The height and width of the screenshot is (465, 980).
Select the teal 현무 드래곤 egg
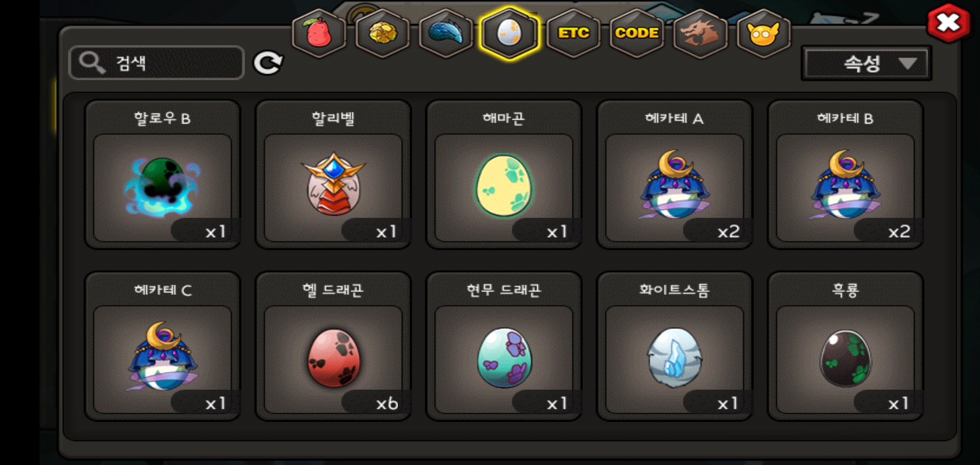point(504,346)
